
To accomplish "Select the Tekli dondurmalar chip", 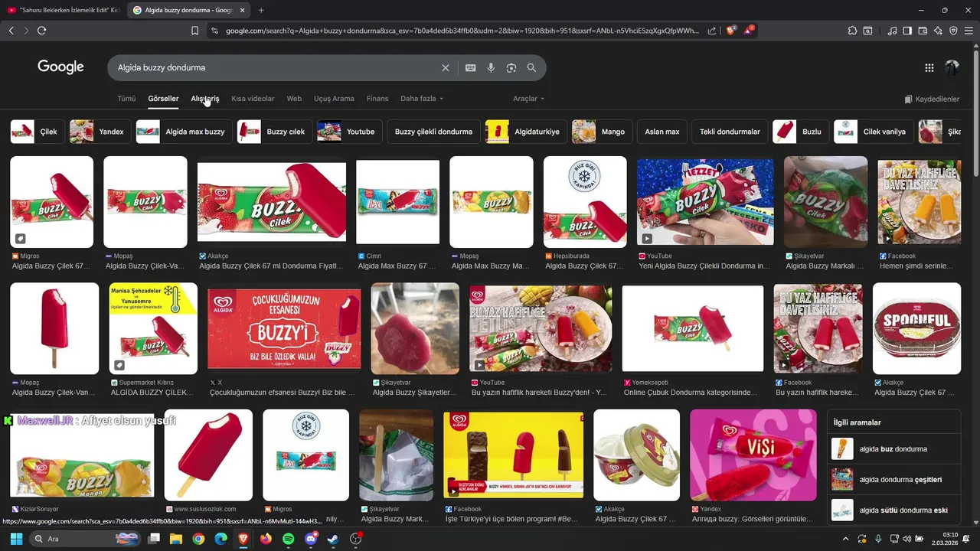I will [730, 132].
